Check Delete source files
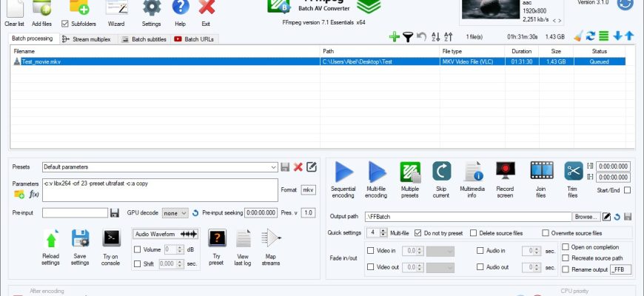The image size is (644, 296). (473, 233)
